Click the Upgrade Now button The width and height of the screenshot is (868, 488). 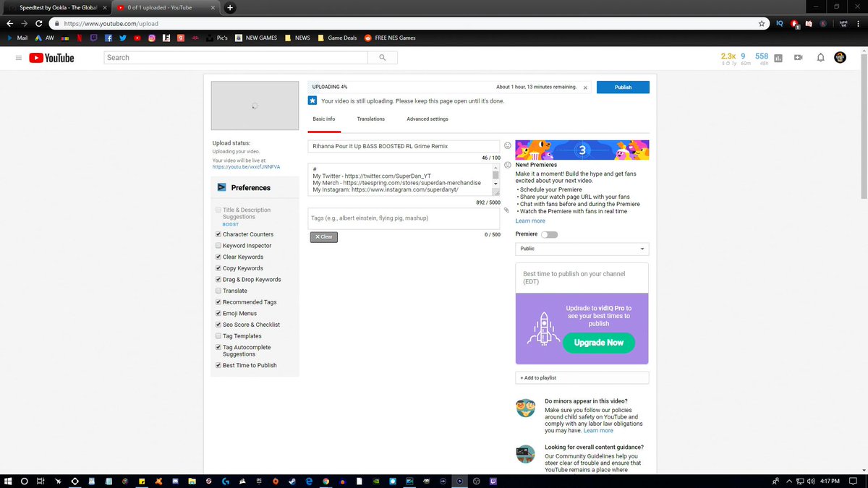pos(599,343)
